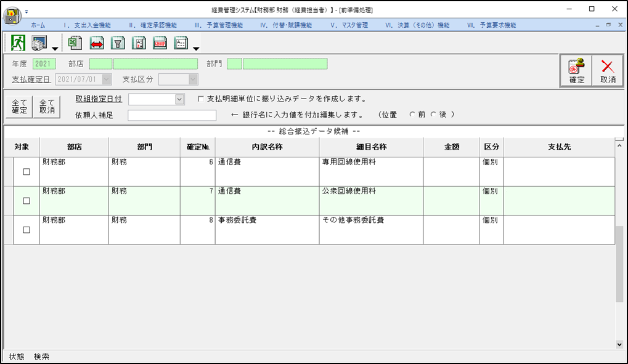Image resolution: width=628 pixels, height=364 pixels.
Task: Open menu Ⅶ. 予算要求機能
Action: tap(491, 25)
